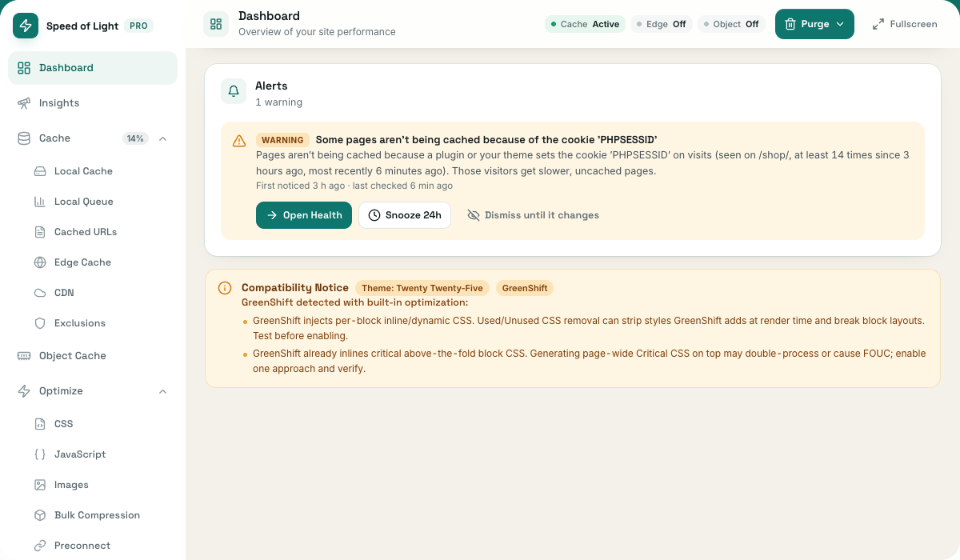Click the 'Alerts' heading

271,86
